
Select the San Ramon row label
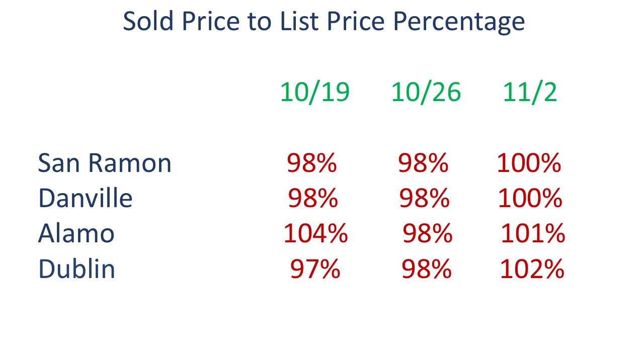point(105,163)
